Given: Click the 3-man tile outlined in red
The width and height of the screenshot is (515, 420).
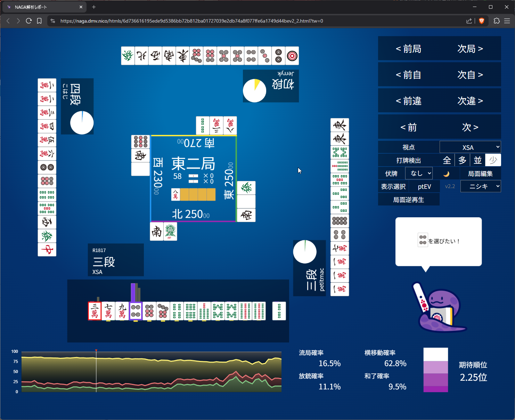Looking at the screenshot, I should tap(95, 311).
